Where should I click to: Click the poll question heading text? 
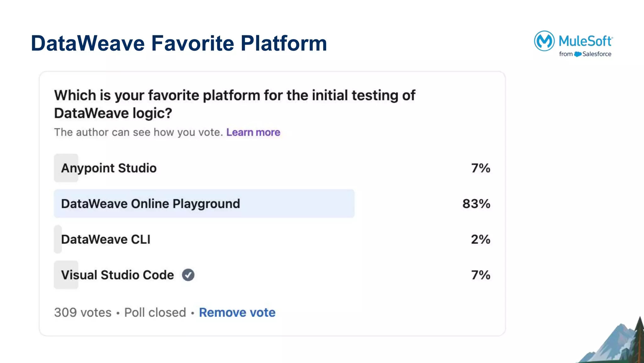point(234,104)
